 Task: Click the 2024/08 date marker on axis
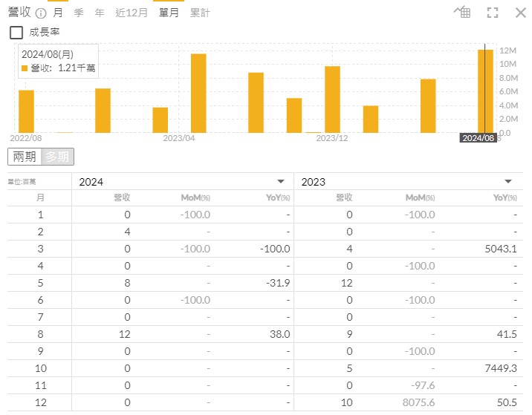pyautogui.click(x=478, y=138)
